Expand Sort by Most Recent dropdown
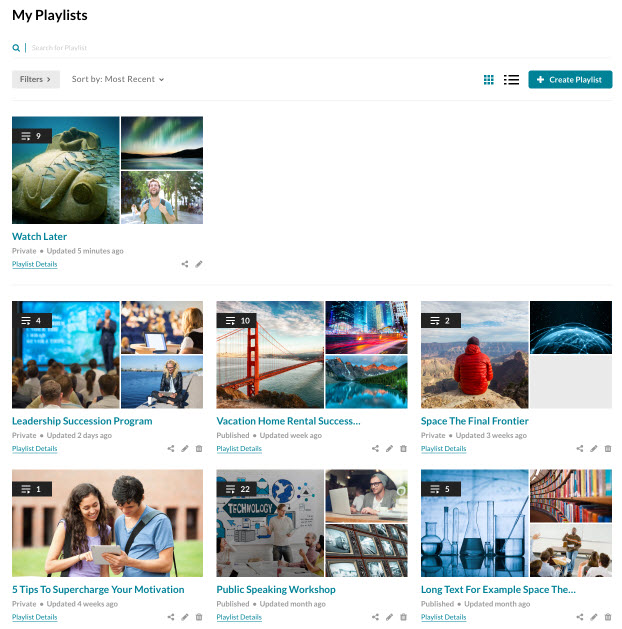This screenshot has height=629, width=622. [x=118, y=79]
